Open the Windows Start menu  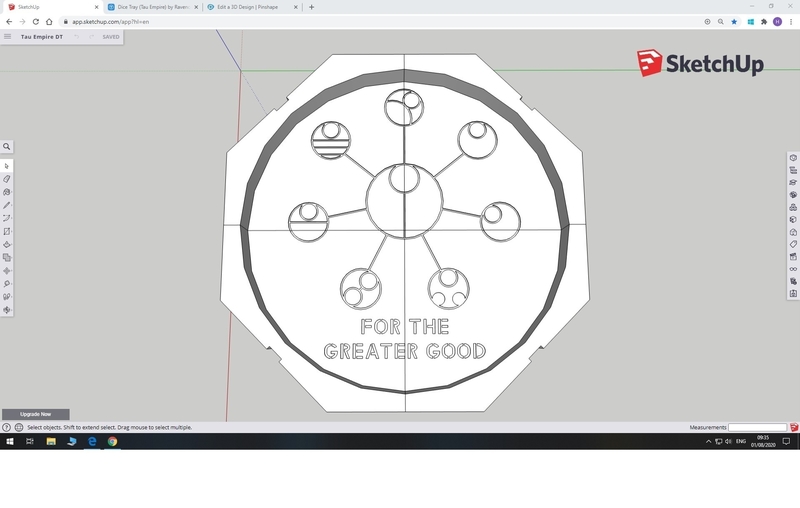click(10, 441)
